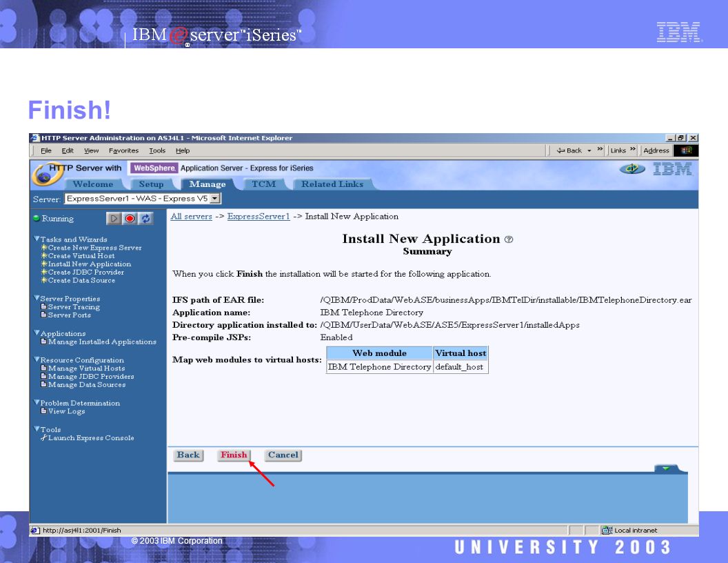
Task: Collapse the Problem Determination section
Action: tap(37, 402)
